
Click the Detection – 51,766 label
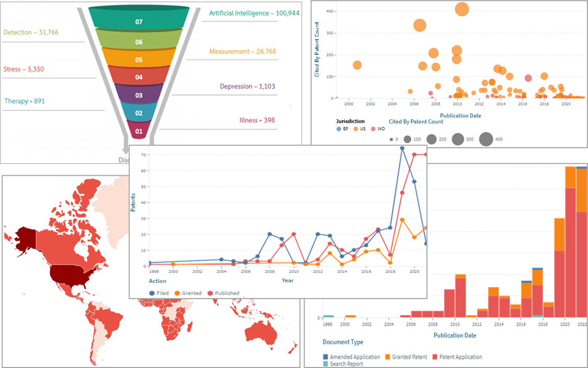point(31,32)
